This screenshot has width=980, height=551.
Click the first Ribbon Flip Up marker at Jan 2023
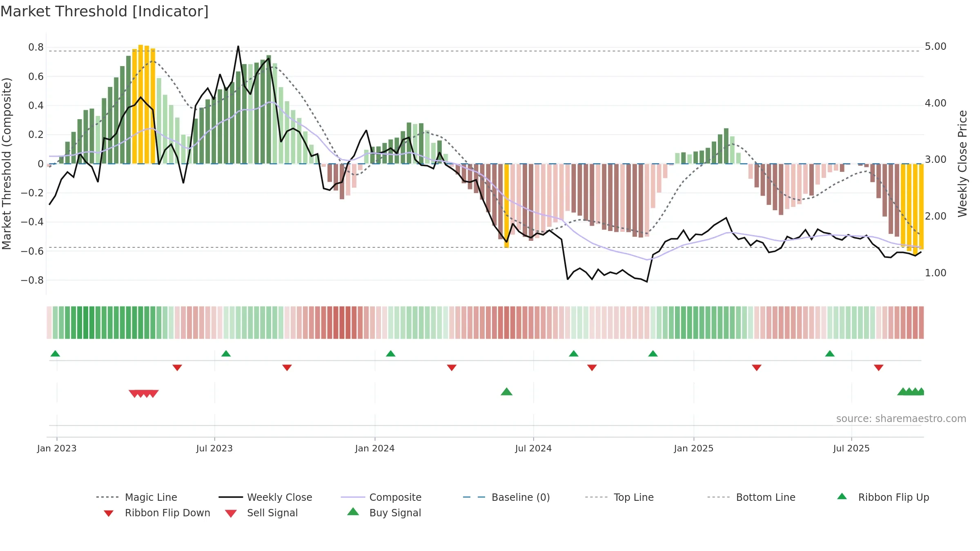pyautogui.click(x=55, y=353)
